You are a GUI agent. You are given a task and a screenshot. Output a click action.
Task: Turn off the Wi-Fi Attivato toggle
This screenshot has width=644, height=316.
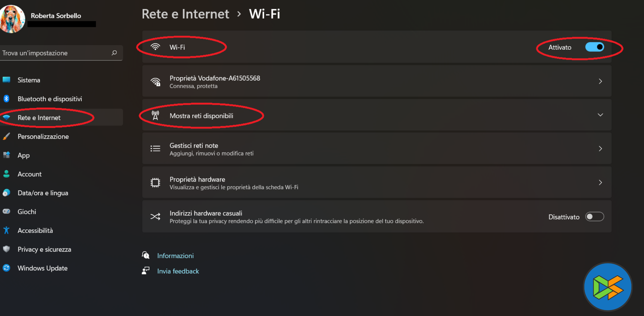click(594, 47)
